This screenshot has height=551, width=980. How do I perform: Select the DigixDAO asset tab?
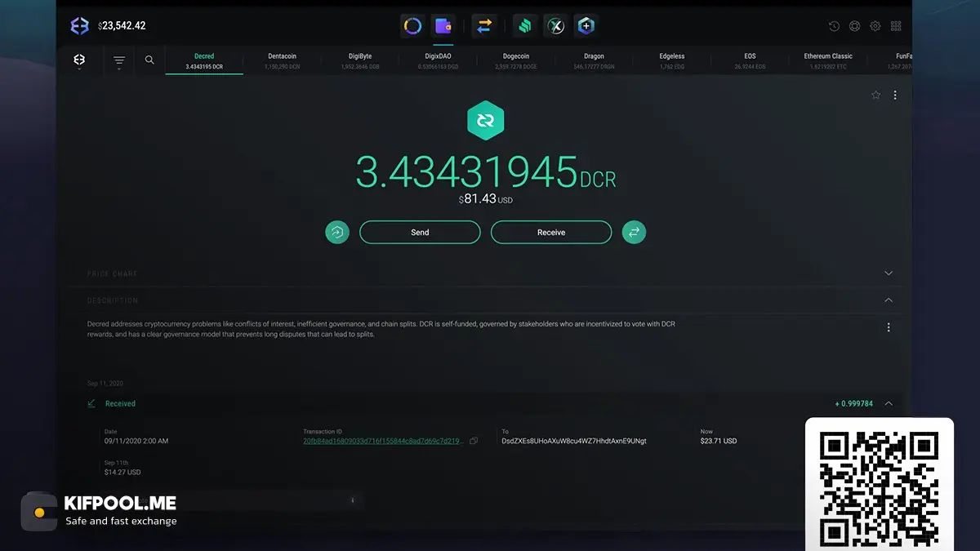[x=438, y=60]
